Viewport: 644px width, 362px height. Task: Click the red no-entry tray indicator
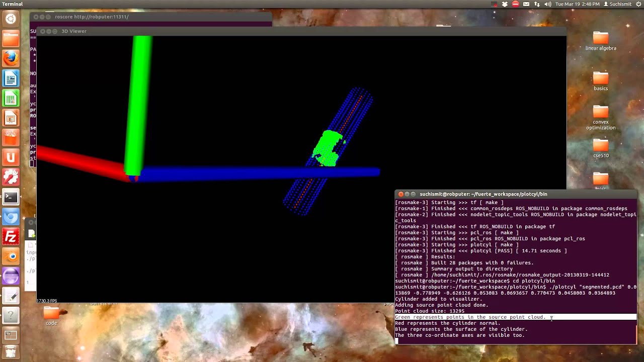515,4
